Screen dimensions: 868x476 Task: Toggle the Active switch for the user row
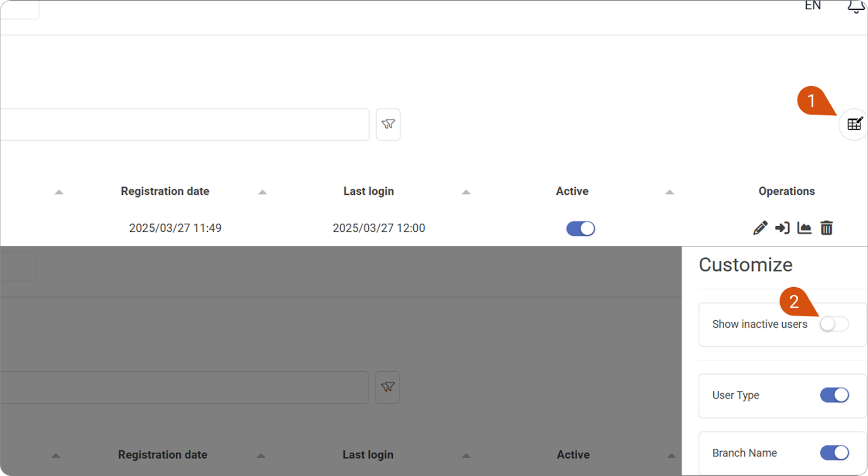pos(580,229)
